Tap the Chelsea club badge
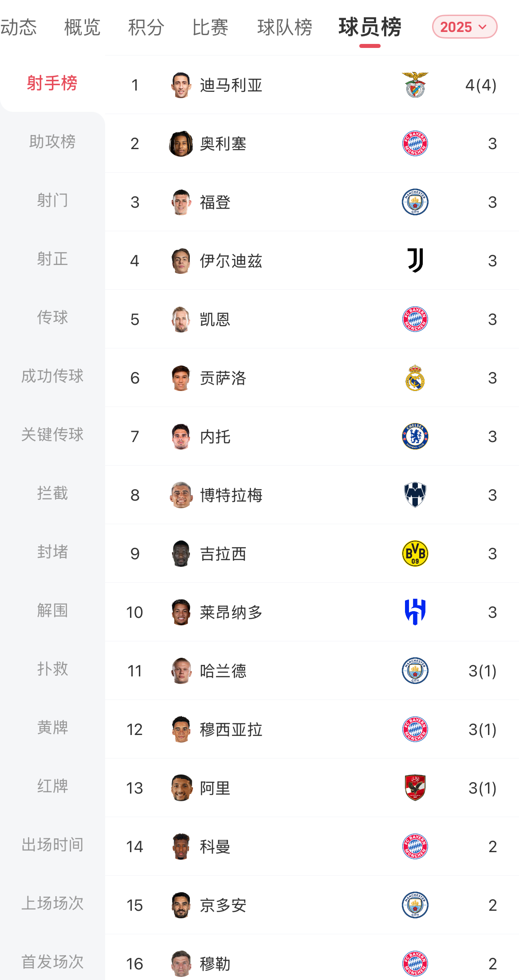The width and height of the screenshot is (519, 980). 415,436
